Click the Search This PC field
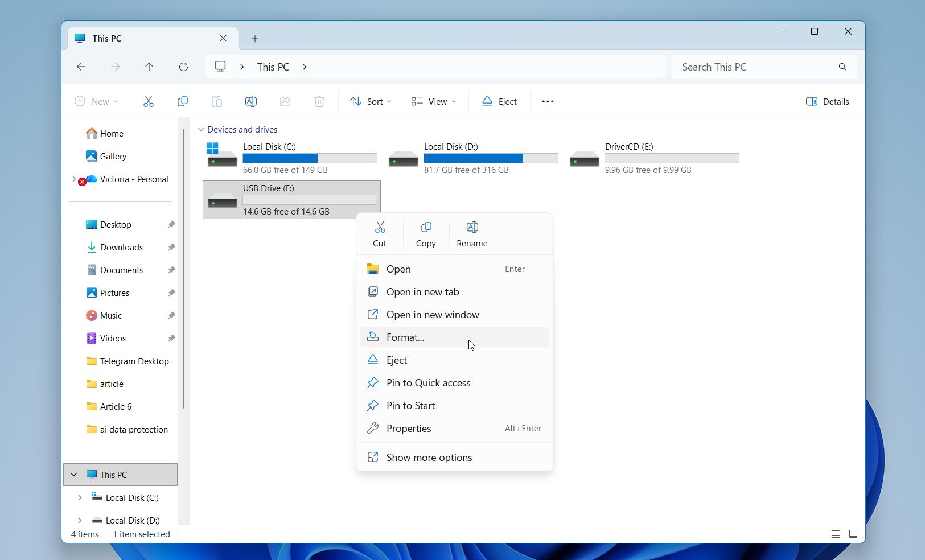Viewport: 925px width, 560px height. 764,67
